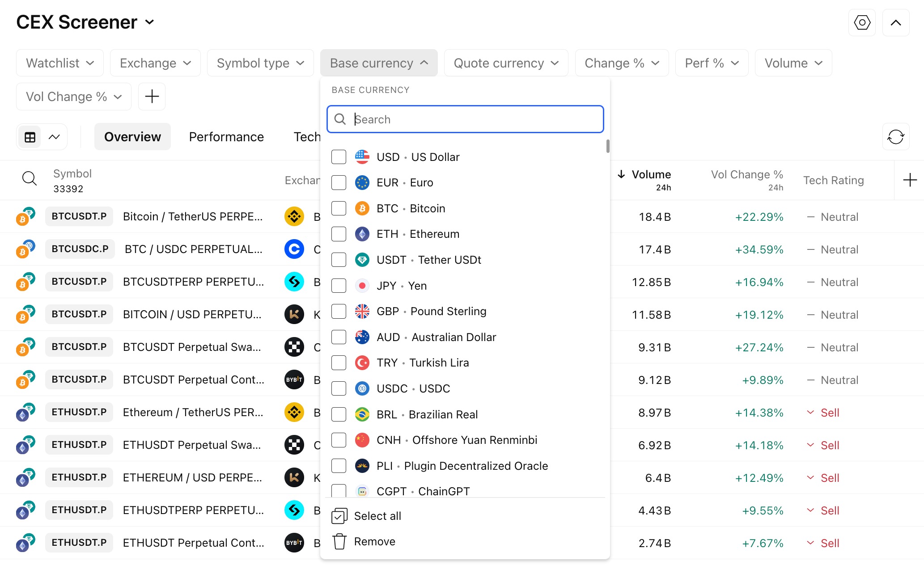The width and height of the screenshot is (924, 565).
Task: Tick the USDT Tether USDt checkbox
Action: [339, 260]
